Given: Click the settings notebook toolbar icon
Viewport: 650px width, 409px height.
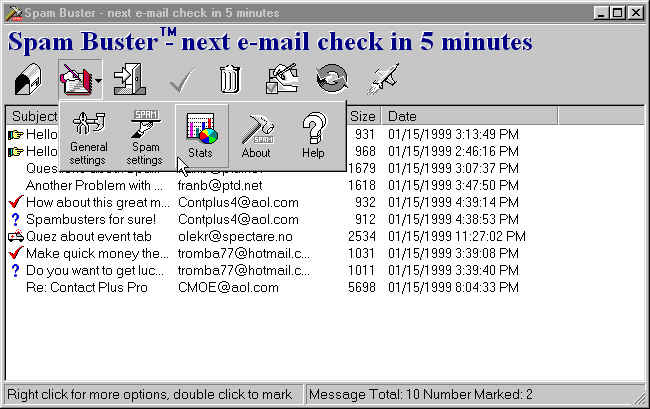Looking at the screenshot, I should pos(76,79).
